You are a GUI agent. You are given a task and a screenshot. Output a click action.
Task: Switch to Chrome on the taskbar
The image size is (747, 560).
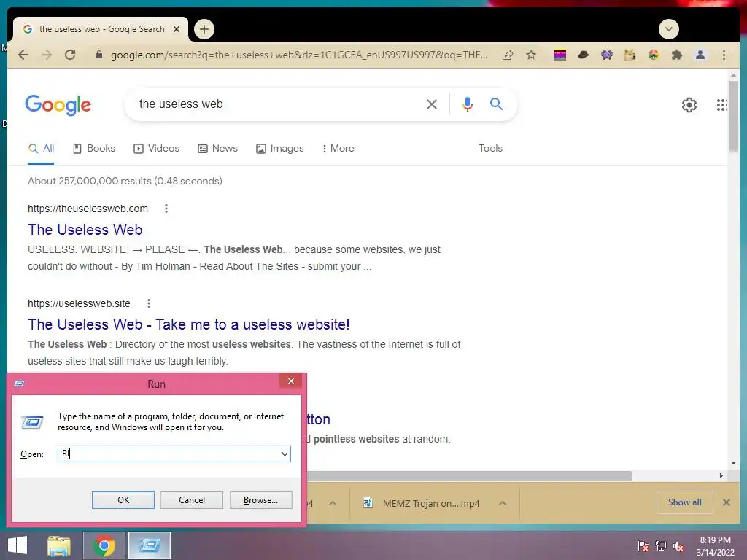104,545
